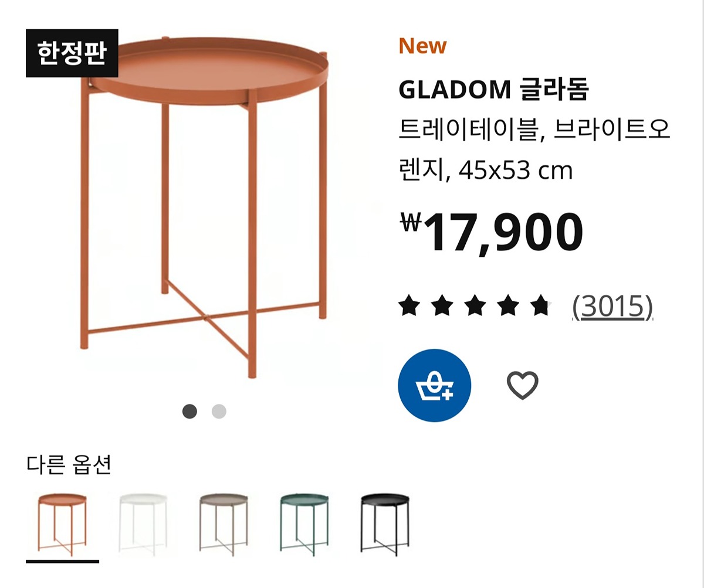Viewport: 704px width, 588px height.
Task: Click the first star in the rating
Action: pyautogui.click(x=407, y=306)
